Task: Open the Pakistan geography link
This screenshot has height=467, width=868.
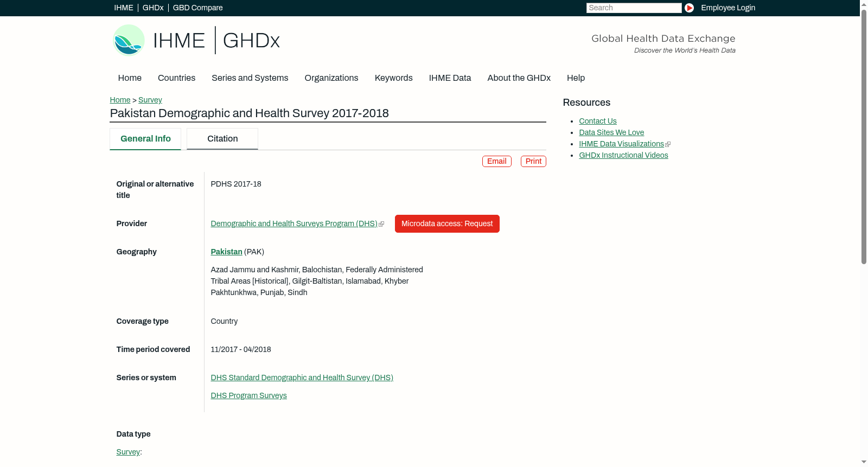Action: pyautogui.click(x=226, y=252)
